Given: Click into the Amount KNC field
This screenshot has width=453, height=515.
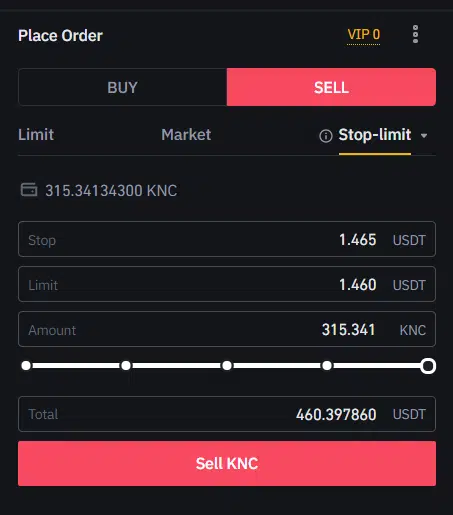Looking at the screenshot, I should pyautogui.click(x=227, y=329).
